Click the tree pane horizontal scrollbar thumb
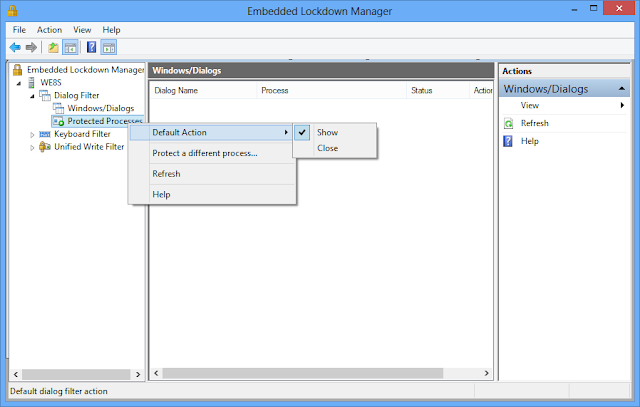The width and height of the screenshot is (640, 407). (76, 374)
